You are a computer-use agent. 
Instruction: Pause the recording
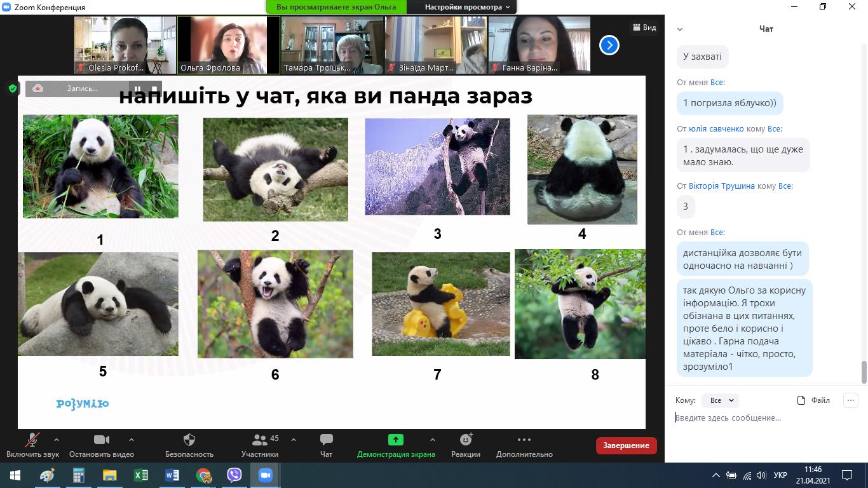[x=137, y=89]
